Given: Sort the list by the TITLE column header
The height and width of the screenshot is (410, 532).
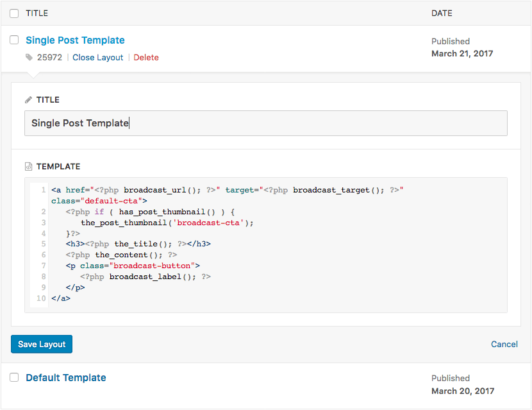Looking at the screenshot, I should (37, 13).
